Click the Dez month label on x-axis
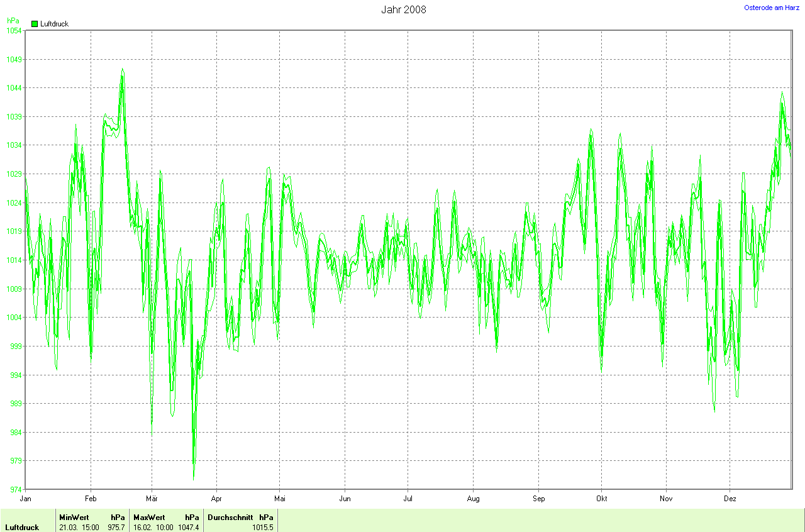 [x=730, y=499]
